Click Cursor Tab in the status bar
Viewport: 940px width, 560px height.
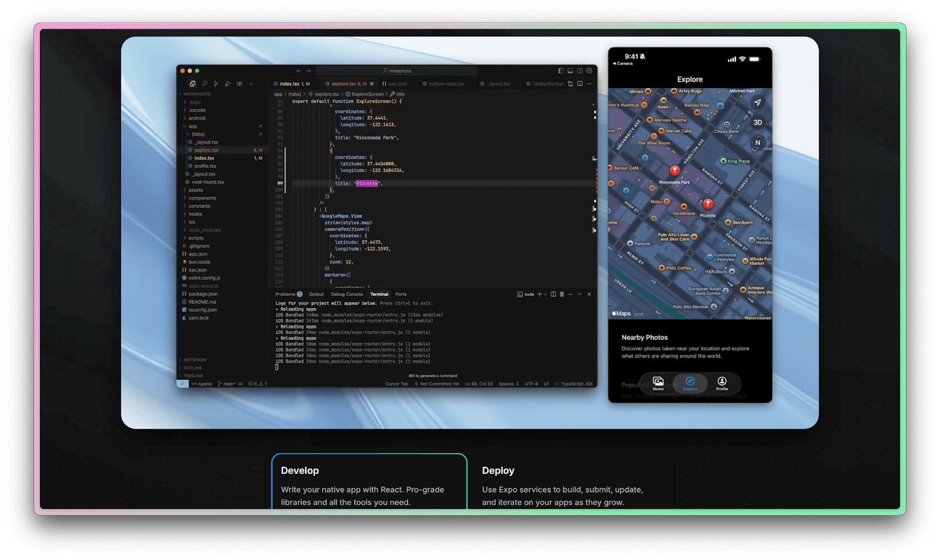[x=397, y=384]
